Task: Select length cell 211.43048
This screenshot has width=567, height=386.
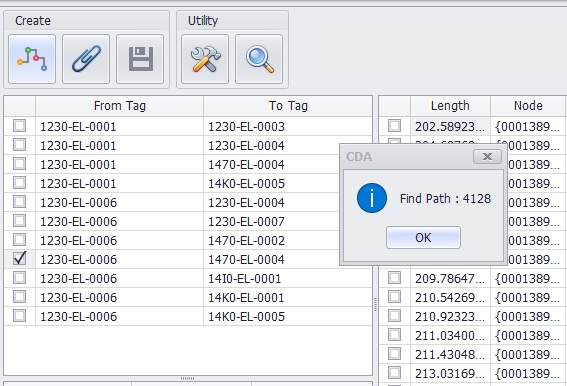Action: (450, 354)
